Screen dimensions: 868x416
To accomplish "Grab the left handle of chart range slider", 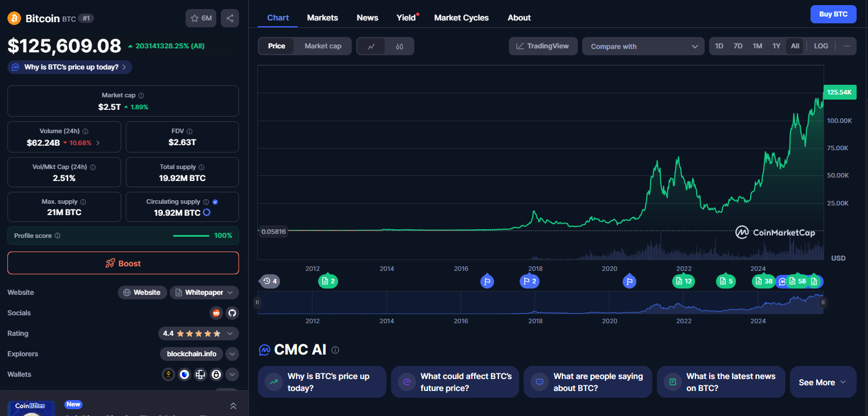I will coord(257,303).
